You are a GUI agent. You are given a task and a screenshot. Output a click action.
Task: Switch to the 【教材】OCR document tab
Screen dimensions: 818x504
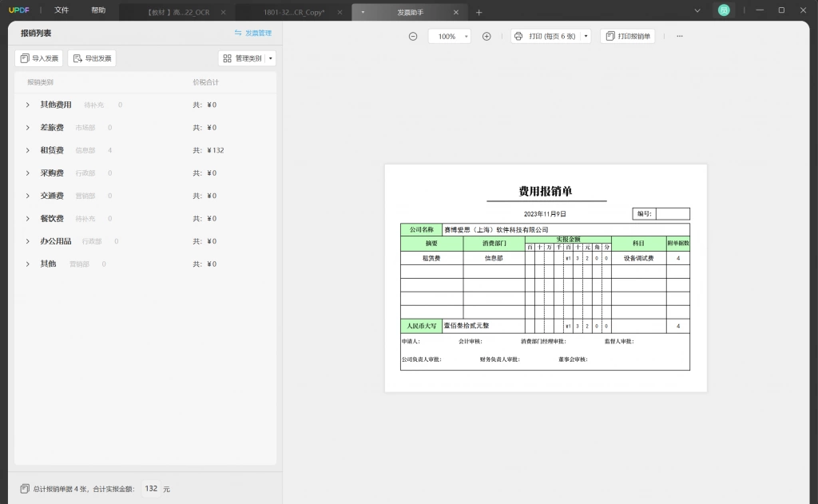pyautogui.click(x=178, y=12)
